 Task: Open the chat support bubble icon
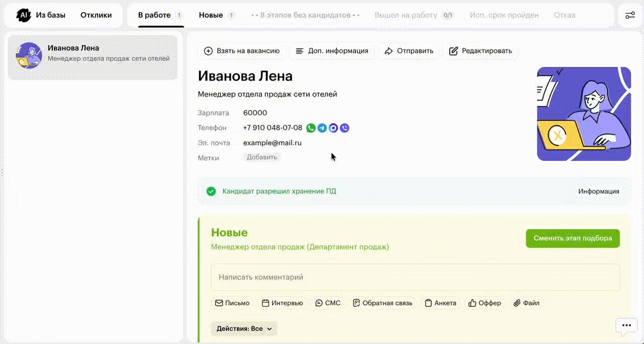pos(626,326)
